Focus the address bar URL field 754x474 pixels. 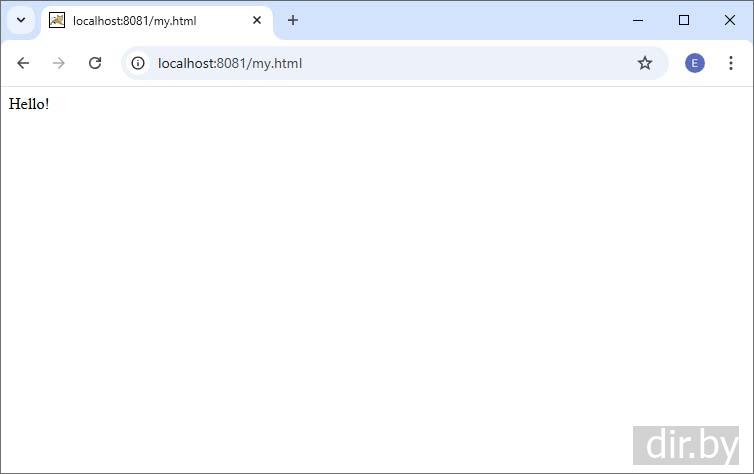pos(394,63)
